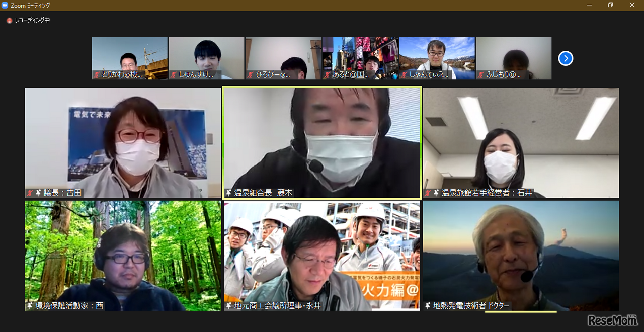Click the name label 温泉組合長 藤木

click(263, 193)
